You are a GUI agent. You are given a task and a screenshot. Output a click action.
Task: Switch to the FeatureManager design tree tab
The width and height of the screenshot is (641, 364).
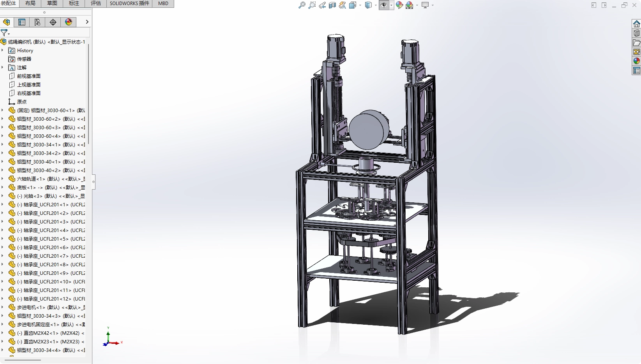pyautogui.click(x=7, y=22)
